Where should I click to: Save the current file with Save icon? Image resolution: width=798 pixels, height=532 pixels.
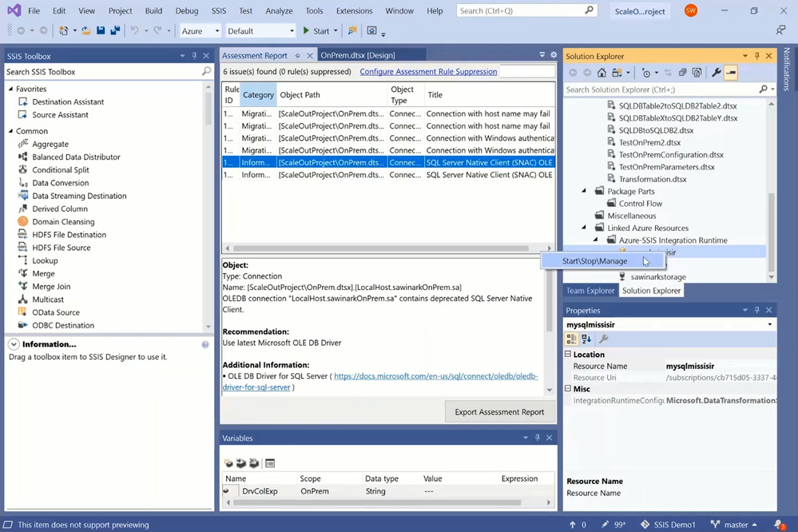coord(101,31)
